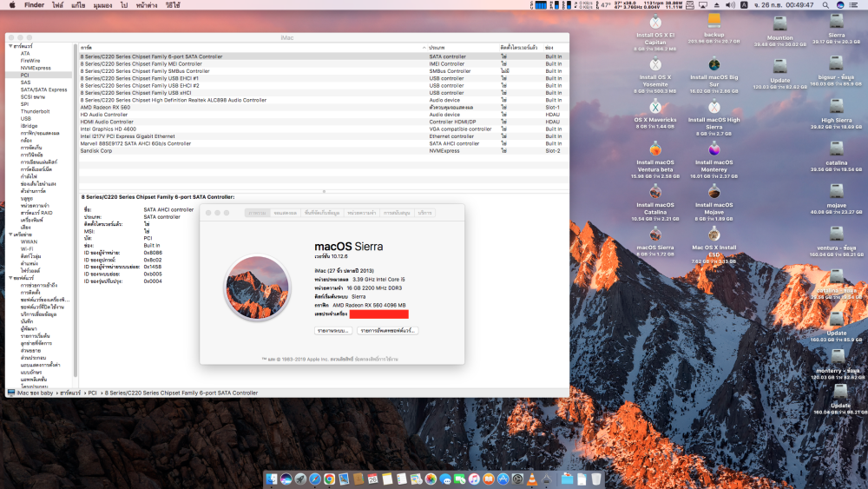Switch to Support tab in About window
Viewport: 868px width, 489px height.
tap(397, 213)
